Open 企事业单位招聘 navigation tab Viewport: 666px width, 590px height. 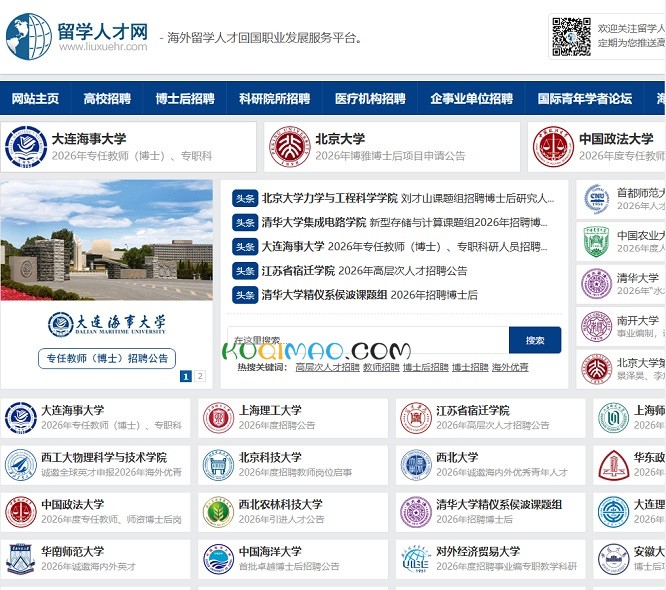[x=471, y=99]
